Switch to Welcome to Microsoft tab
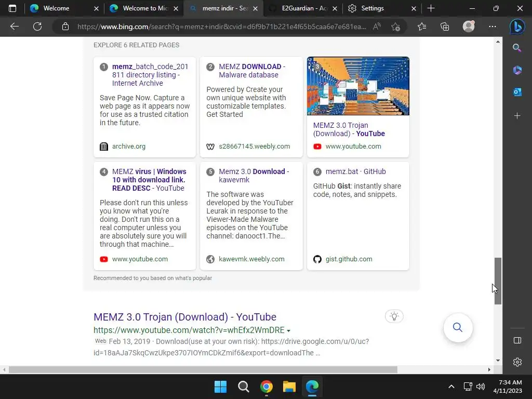The height and width of the screenshot is (399, 532). [x=145, y=8]
